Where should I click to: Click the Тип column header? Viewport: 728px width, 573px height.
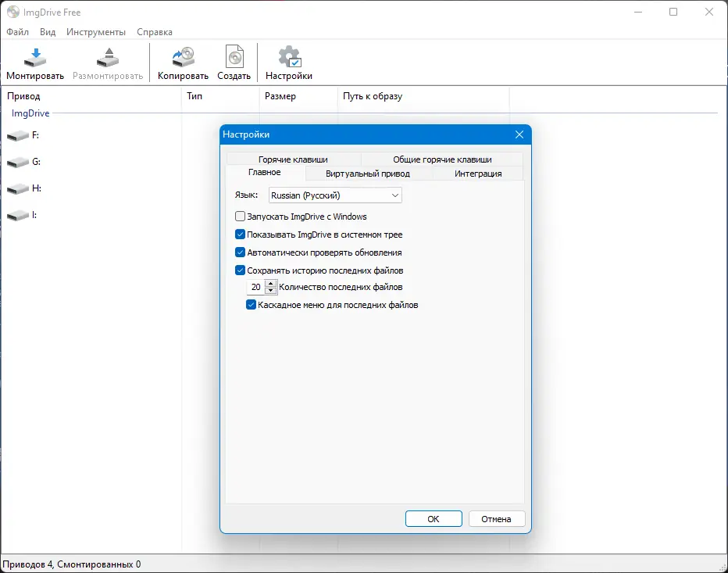220,96
